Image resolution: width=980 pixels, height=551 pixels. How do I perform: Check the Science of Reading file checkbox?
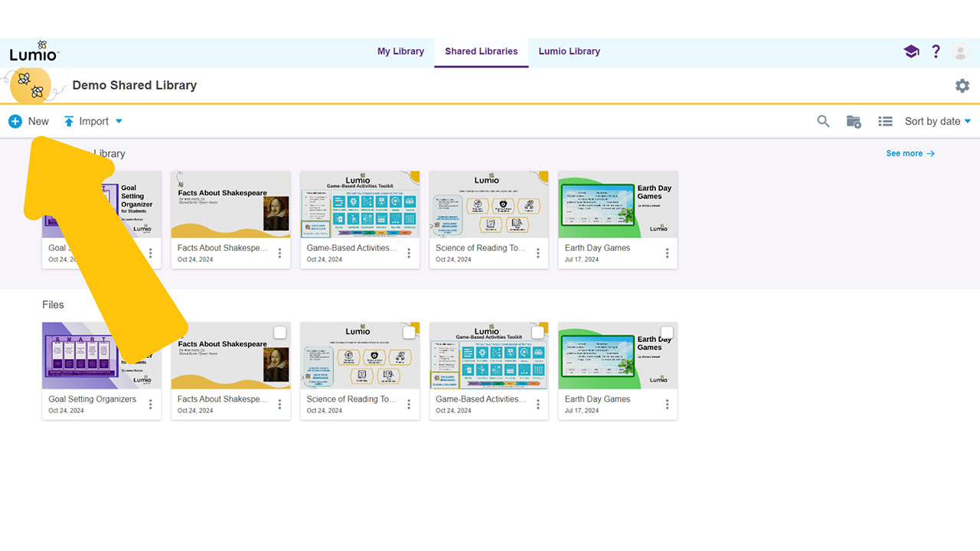409,332
